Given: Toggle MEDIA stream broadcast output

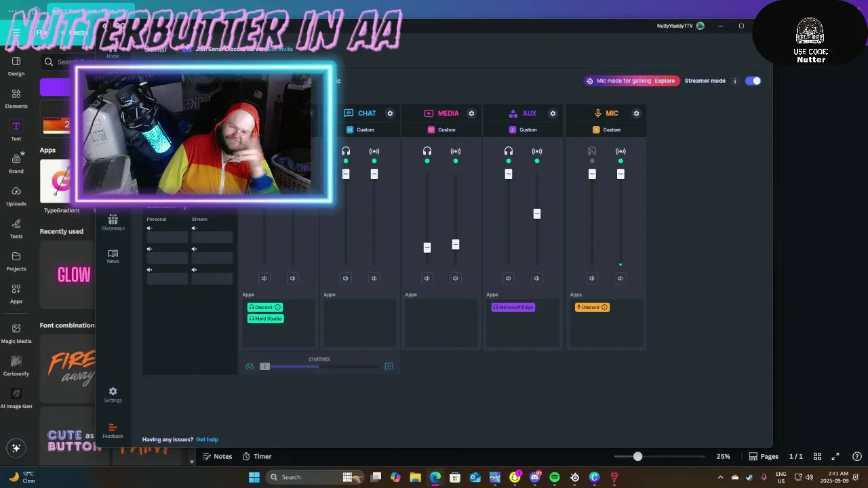Looking at the screenshot, I should point(456,151).
